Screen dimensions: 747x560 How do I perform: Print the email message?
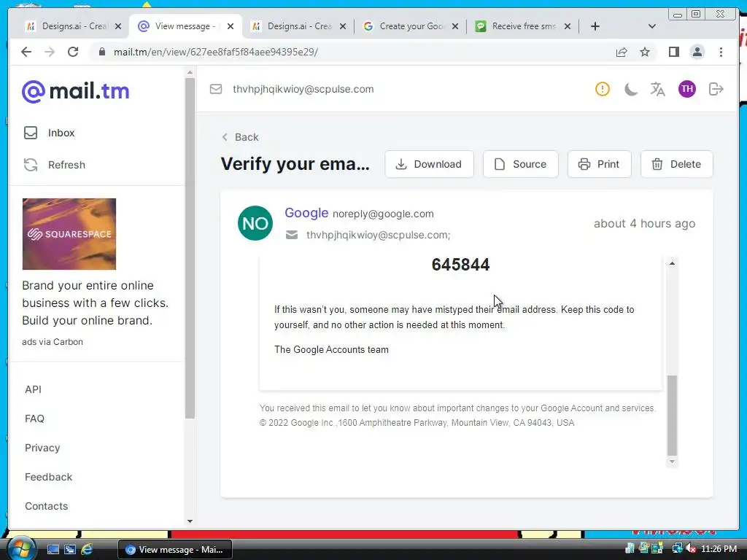click(x=600, y=164)
